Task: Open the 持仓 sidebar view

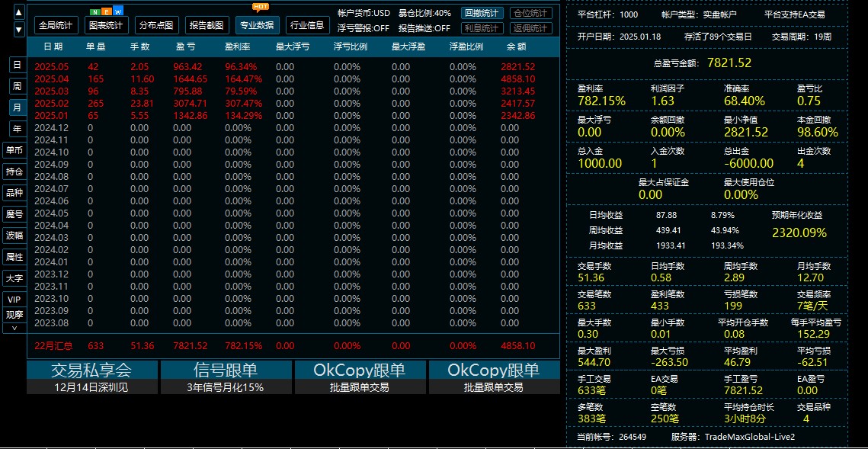Action: click(14, 172)
